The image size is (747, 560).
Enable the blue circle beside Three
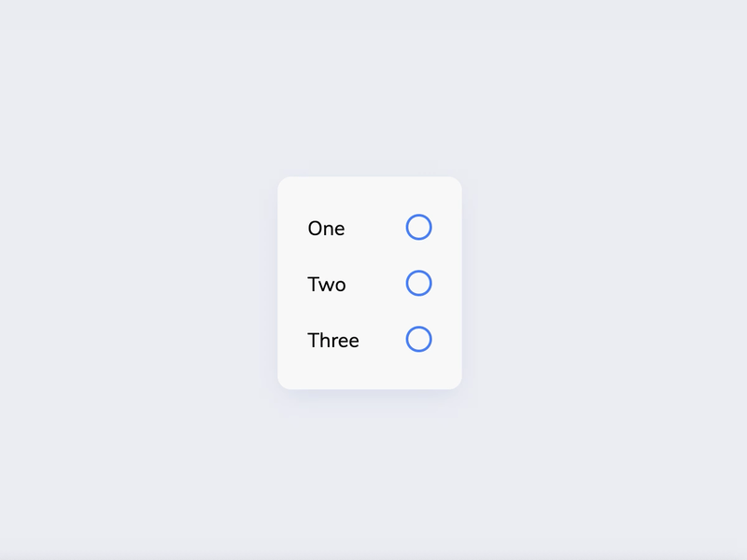[x=418, y=339]
